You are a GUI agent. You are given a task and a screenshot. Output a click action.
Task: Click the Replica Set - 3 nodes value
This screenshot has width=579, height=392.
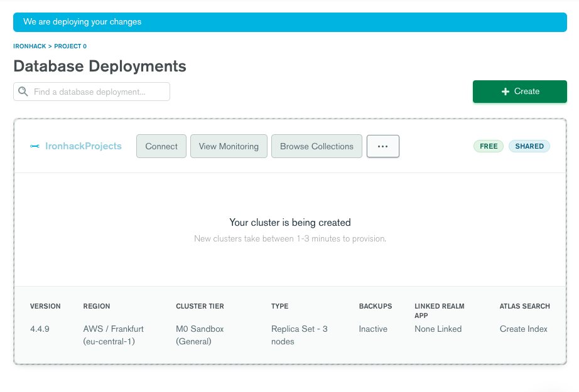coord(299,335)
